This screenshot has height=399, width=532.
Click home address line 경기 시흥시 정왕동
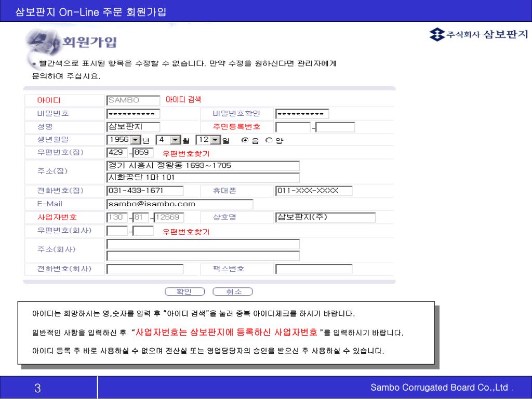pyautogui.click(x=203, y=166)
